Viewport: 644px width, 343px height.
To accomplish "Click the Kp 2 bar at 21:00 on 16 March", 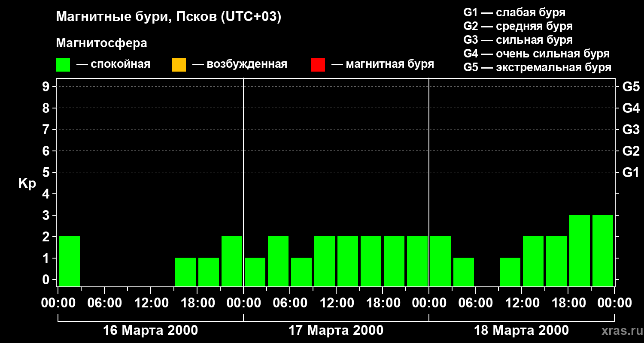I will (x=232, y=261).
